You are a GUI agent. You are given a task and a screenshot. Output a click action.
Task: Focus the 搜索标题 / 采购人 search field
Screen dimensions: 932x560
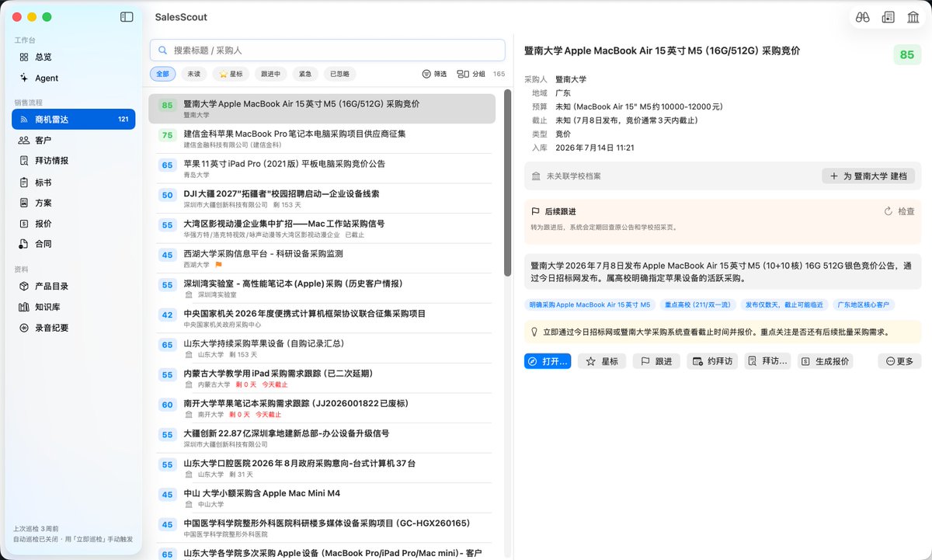[x=328, y=50]
